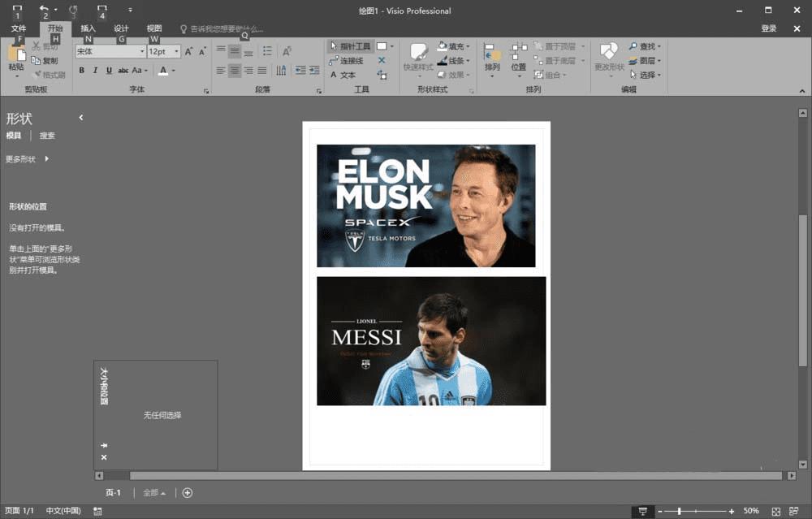Screen dimensions: 812x519
Task: Choose the Text tool (文本)
Action: (343, 75)
